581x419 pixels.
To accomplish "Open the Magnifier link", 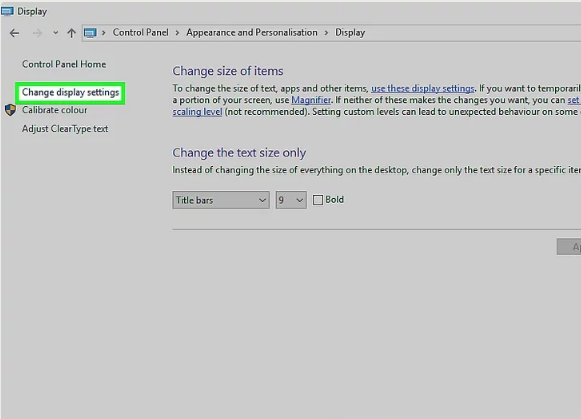I will pos(311,100).
